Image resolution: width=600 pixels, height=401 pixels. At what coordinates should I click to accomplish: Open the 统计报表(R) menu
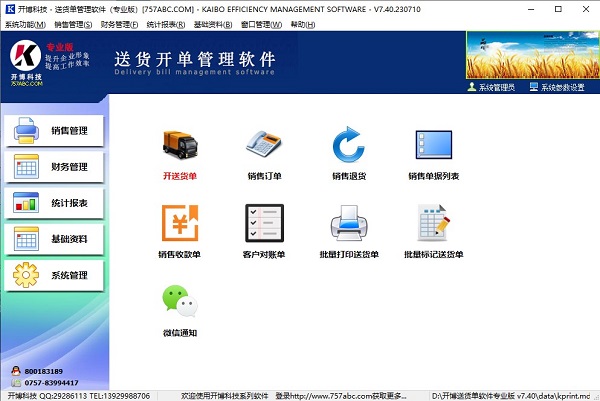tap(166, 24)
